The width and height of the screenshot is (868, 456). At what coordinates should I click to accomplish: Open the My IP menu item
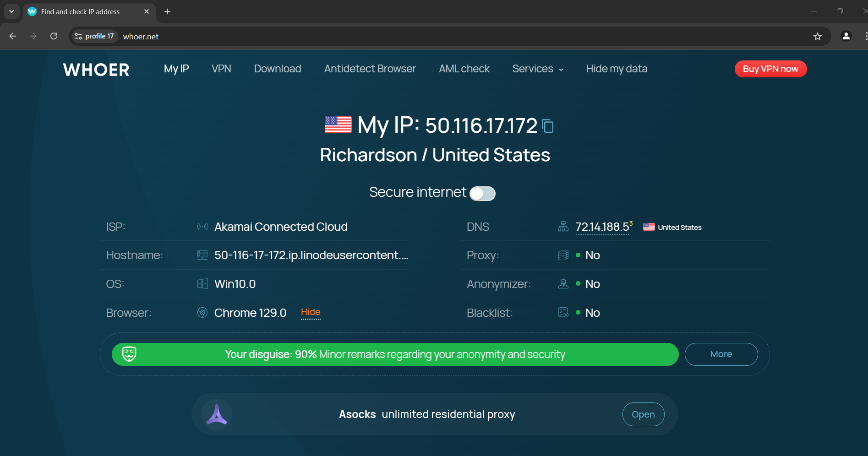(176, 69)
